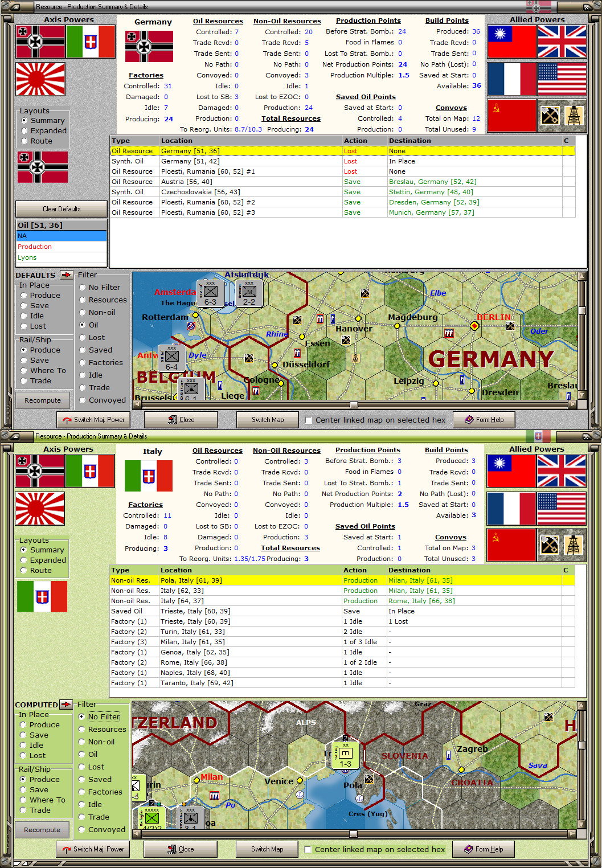Choose France flag in Germany window's Allied Powers

coord(512,79)
